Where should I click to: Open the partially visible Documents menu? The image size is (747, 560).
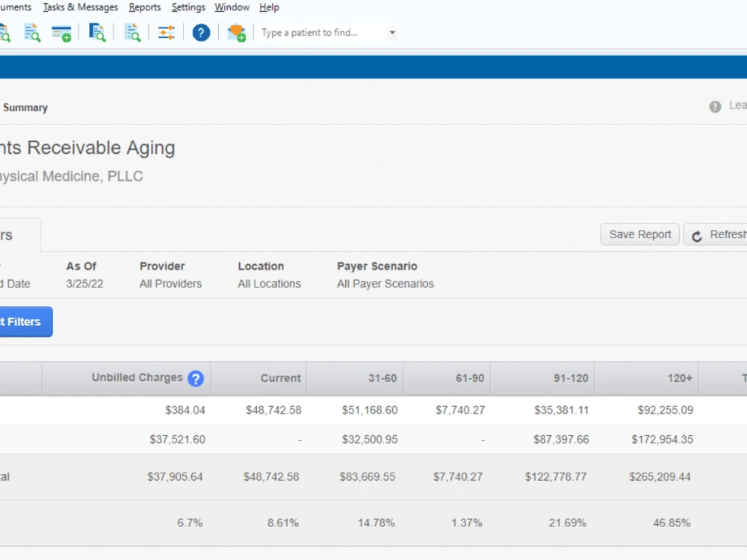[16, 7]
